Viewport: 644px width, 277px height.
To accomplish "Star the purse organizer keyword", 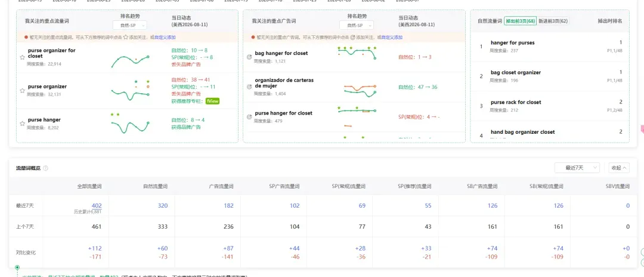I will click(x=23, y=90).
